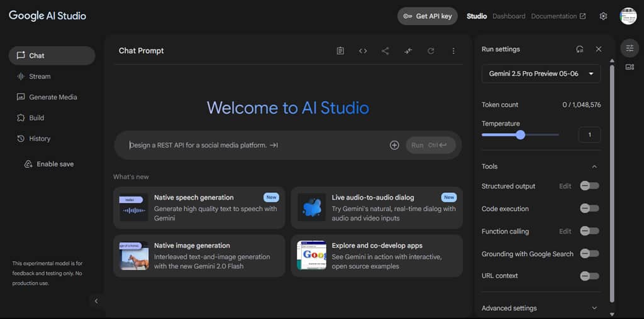Click the insert media plus icon
The image size is (644, 319).
394,145
